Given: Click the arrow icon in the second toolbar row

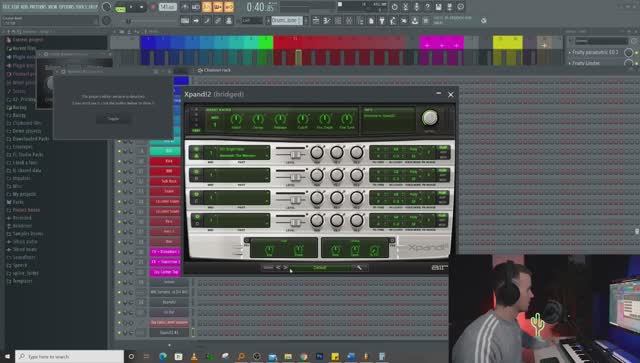Looking at the screenshot, I should [x=196, y=20].
